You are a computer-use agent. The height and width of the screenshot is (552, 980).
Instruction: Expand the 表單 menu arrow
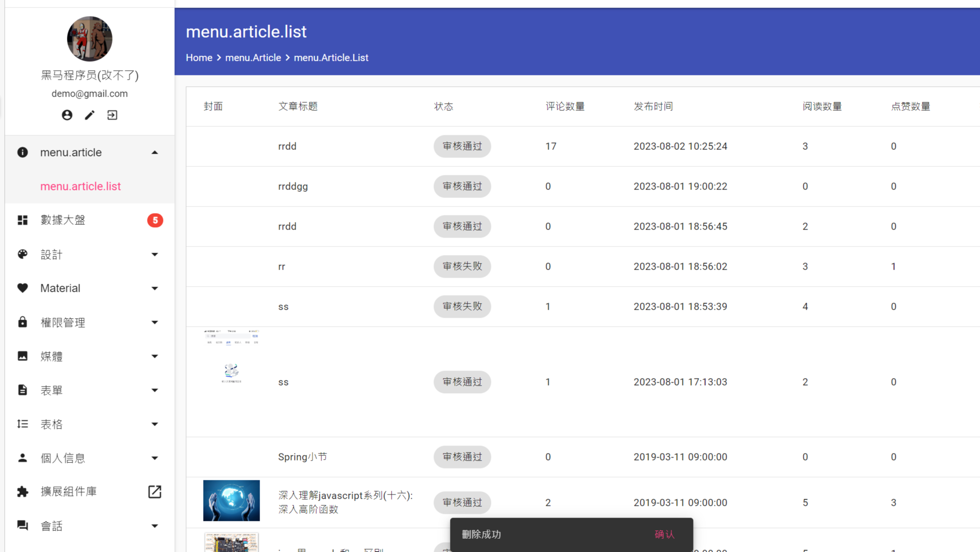click(x=155, y=390)
